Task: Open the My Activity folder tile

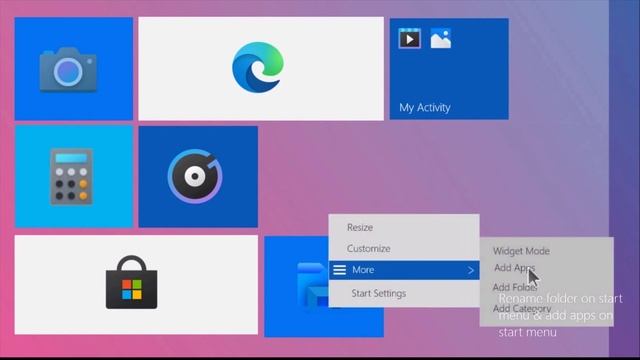Action: (449, 69)
